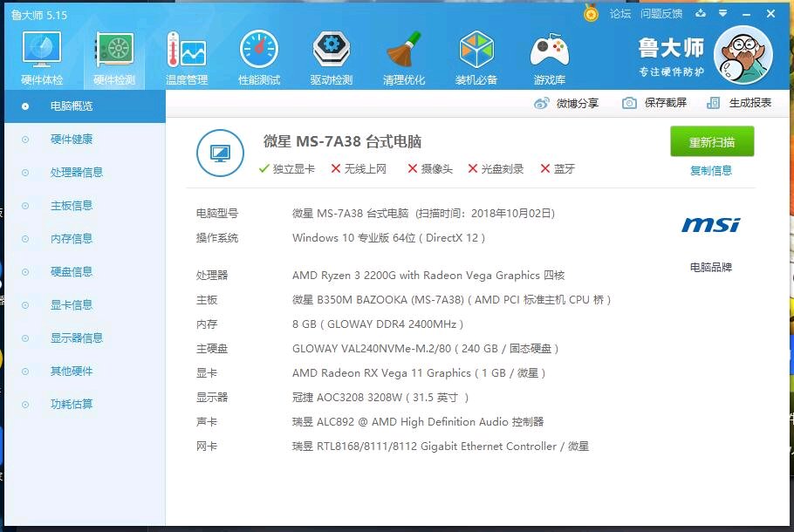Select 电脑概览 in sidebar
Viewport: 794px width, 532px height.
pyautogui.click(x=85, y=106)
